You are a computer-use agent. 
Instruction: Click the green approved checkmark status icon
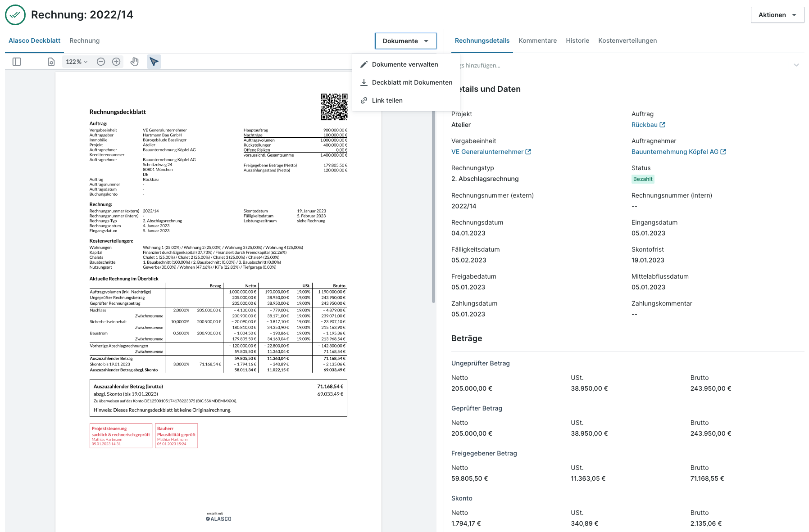coord(15,15)
